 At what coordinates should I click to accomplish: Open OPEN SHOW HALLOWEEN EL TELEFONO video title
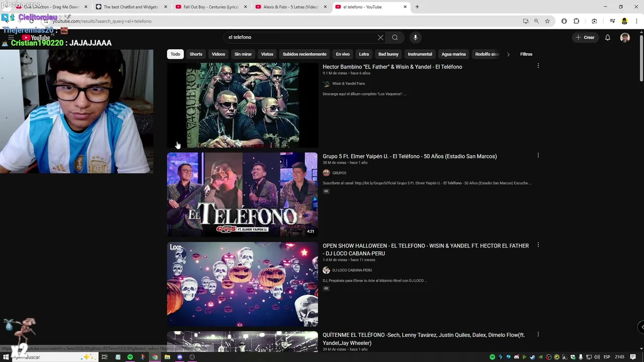coord(426,249)
